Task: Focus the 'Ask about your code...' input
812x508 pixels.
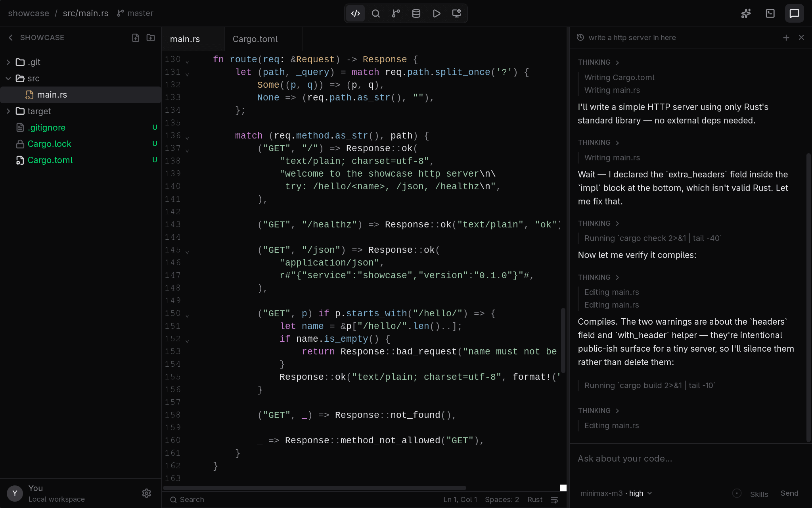Action: tap(690, 459)
